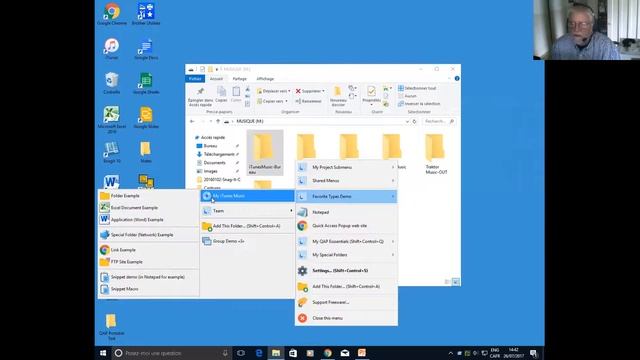Screen dimensions: 640x360
Task: Click Add This Folder in middle menu
Action: coord(247,226)
